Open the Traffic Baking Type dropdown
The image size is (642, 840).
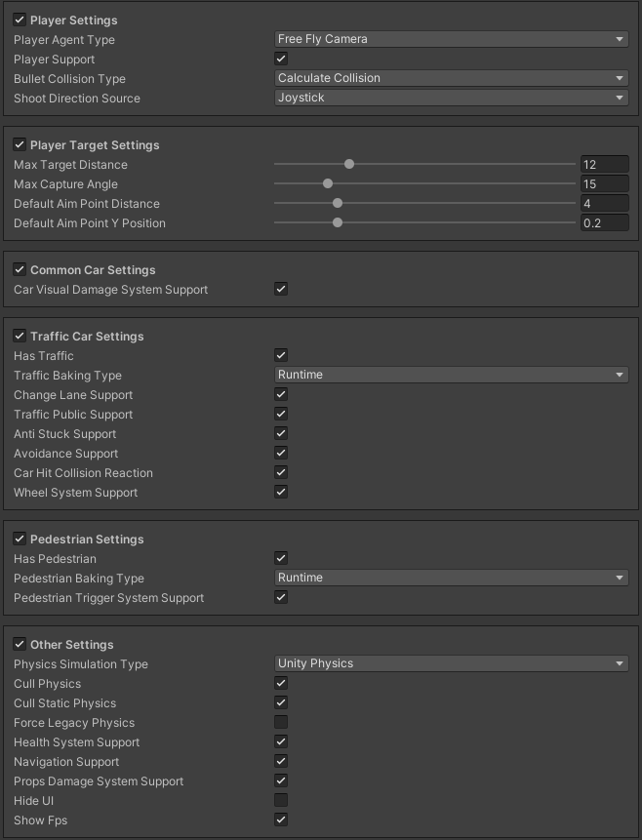coord(451,375)
